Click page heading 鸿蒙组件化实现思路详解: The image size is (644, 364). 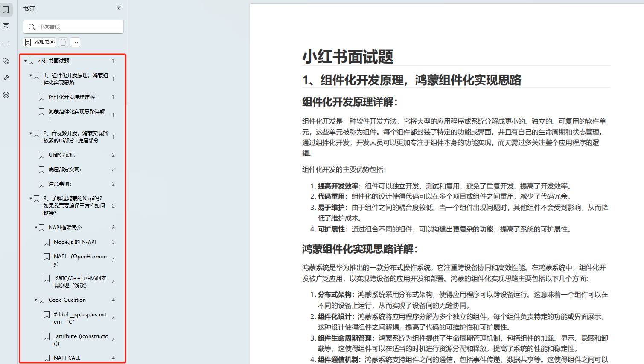click(360, 249)
